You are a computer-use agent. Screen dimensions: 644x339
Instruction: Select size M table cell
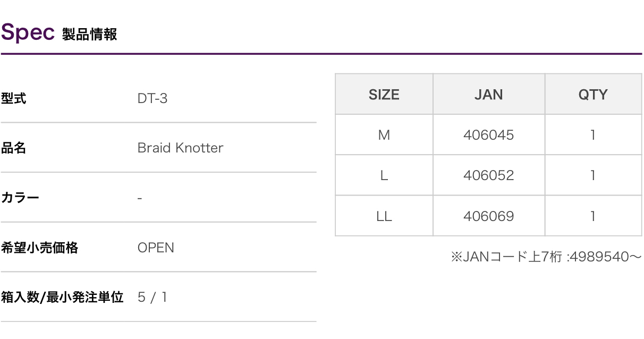pos(384,135)
